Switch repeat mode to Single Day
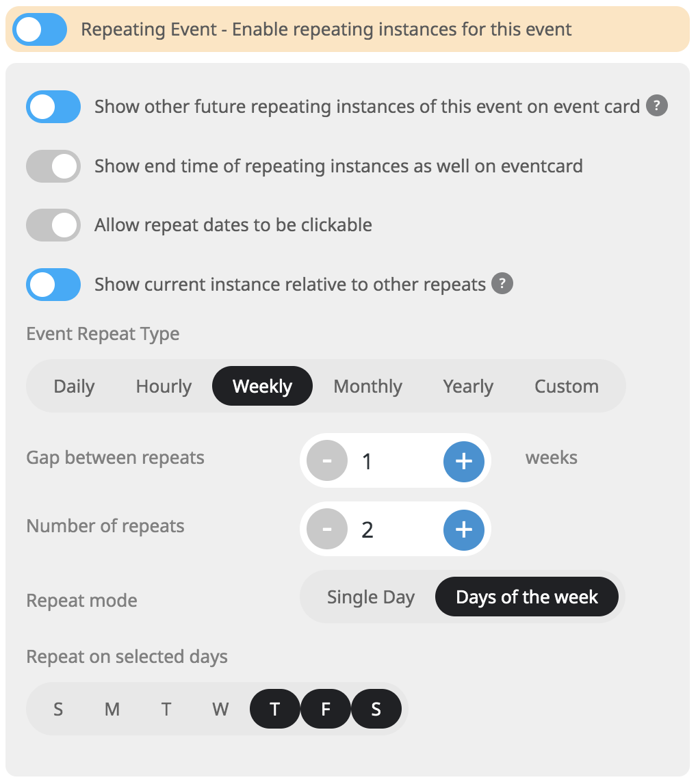The image size is (698, 784). tap(370, 597)
